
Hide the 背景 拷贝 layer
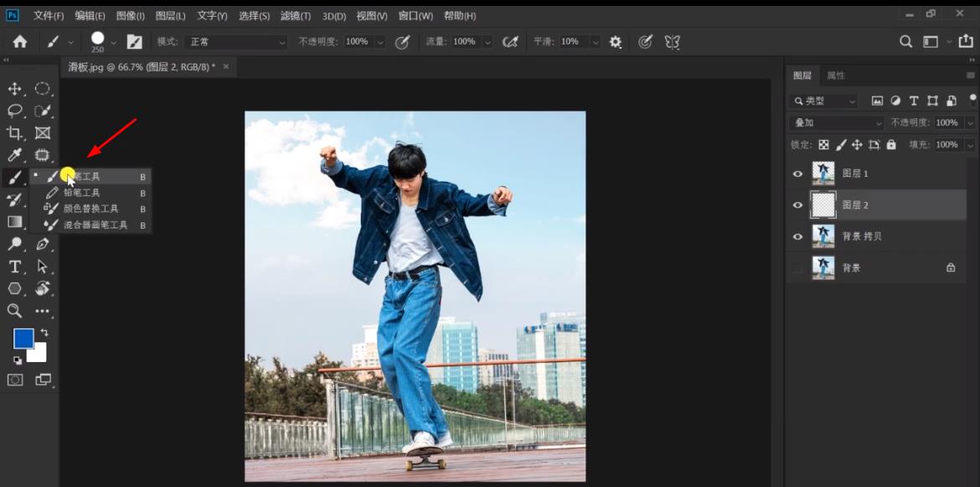click(797, 237)
